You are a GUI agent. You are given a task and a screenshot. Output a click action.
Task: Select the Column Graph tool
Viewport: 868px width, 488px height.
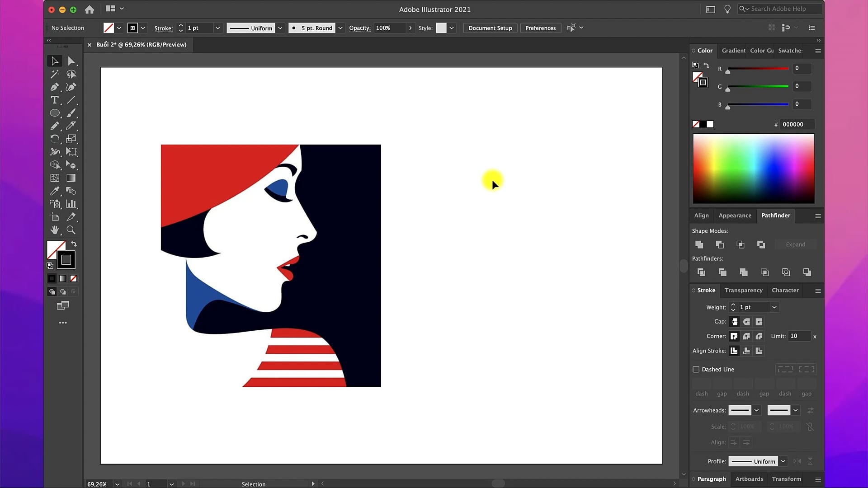[x=71, y=204]
